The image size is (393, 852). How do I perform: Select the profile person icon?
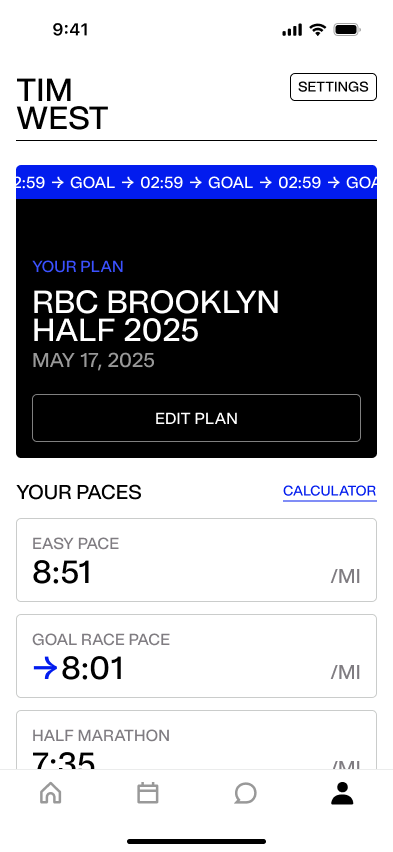[x=342, y=793]
